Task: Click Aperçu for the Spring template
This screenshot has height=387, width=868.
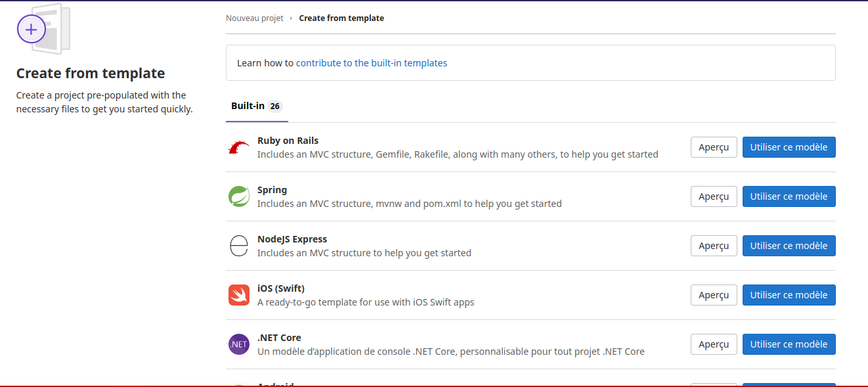Action: coord(714,196)
